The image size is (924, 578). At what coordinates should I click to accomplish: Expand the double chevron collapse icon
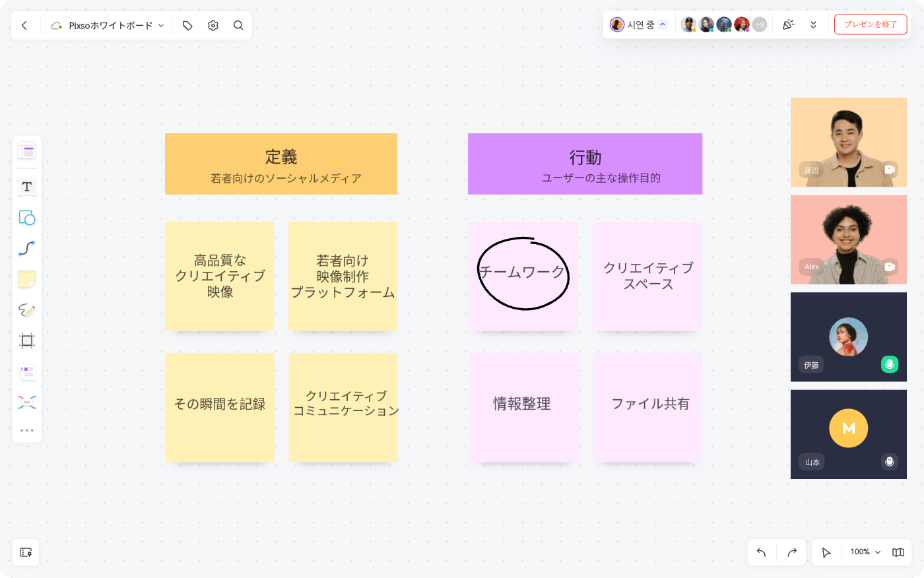click(813, 24)
